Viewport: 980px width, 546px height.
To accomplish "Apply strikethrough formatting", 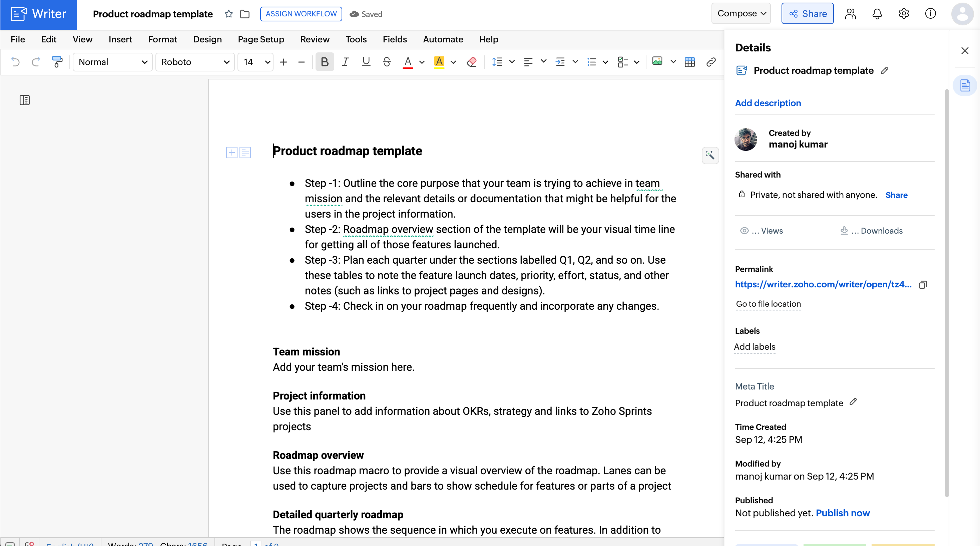I will 387,62.
